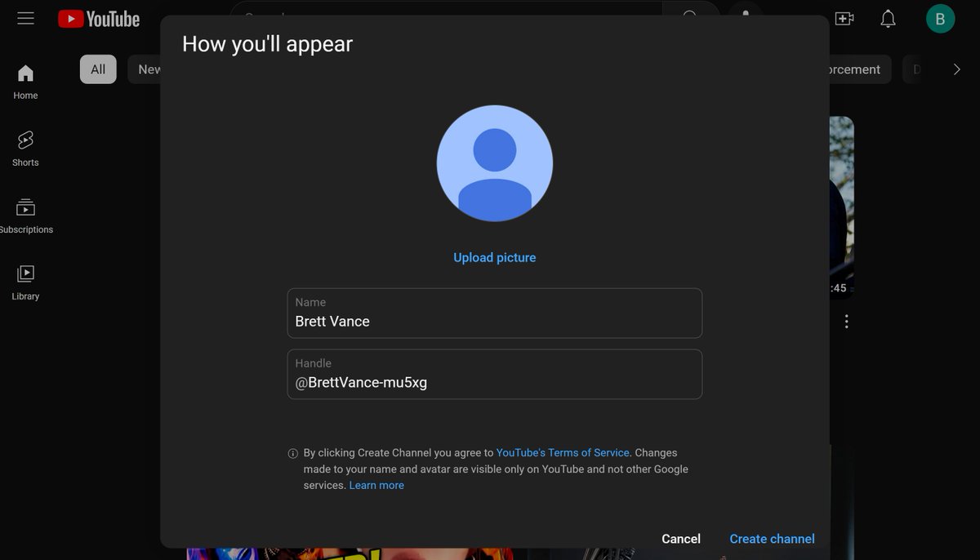This screenshot has height=560, width=980.
Task: Open the Create video icon
Action: pyautogui.click(x=844, y=18)
